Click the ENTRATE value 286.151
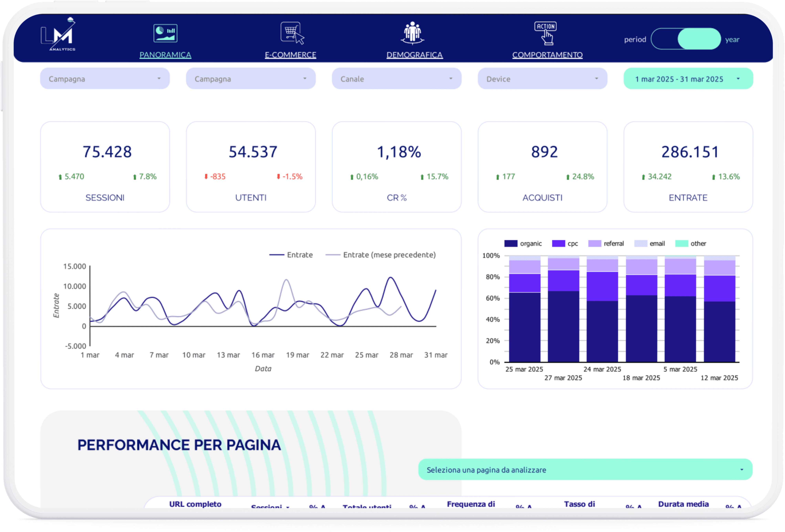785x532 pixels. (x=690, y=152)
